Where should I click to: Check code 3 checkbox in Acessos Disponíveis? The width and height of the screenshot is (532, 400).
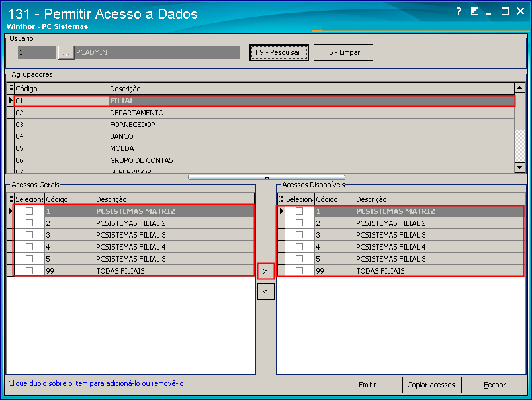tap(299, 234)
